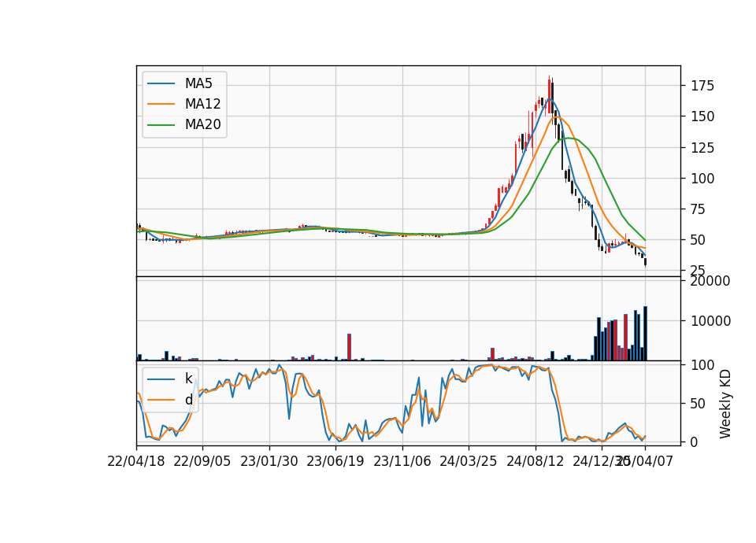Click the 23/11/06 date axis label

point(402,461)
